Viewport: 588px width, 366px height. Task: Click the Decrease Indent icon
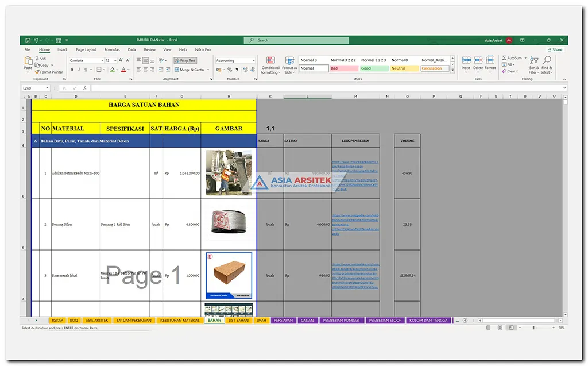(161, 70)
